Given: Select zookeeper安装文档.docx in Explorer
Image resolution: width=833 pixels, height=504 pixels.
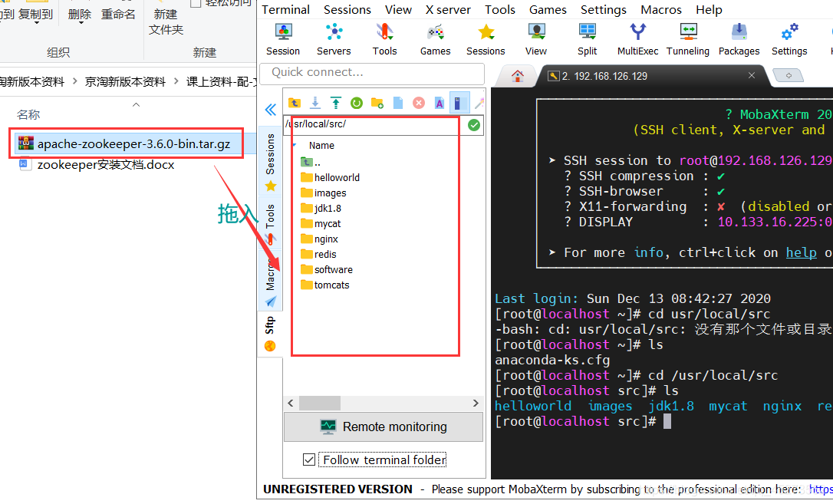Looking at the screenshot, I should [x=97, y=165].
